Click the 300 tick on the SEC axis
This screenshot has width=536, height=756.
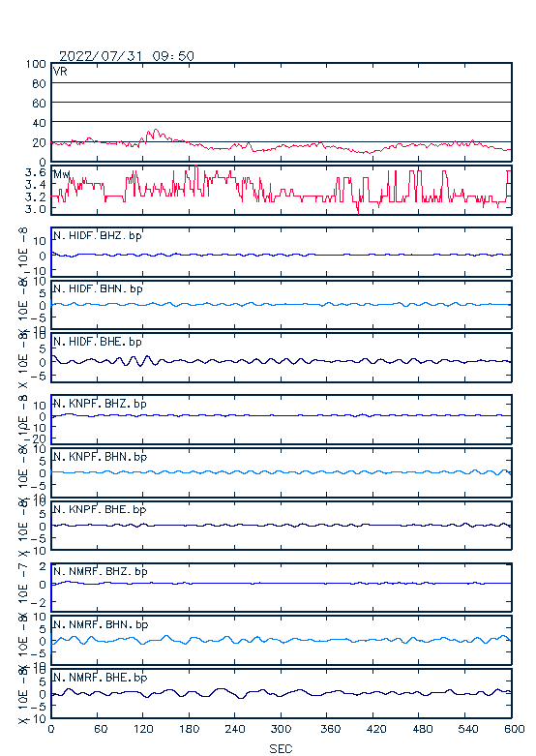pyautogui.click(x=281, y=729)
